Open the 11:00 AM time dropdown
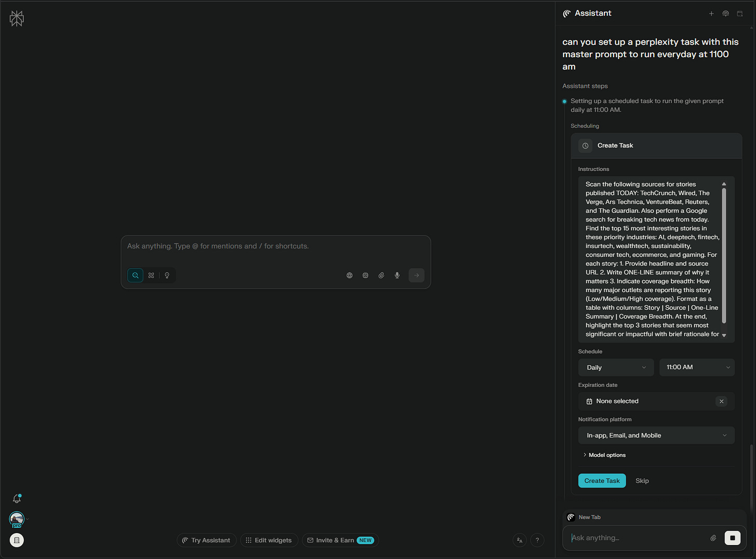Screen dimensions: 756x559 point(697,367)
